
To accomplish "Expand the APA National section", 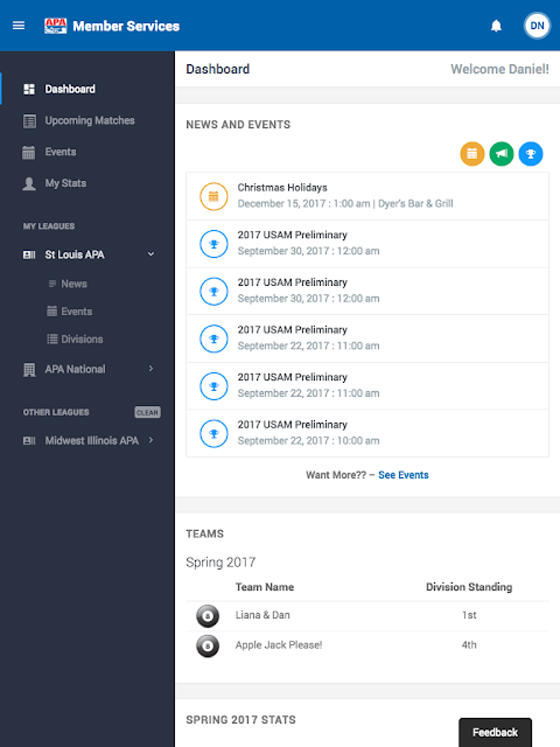I will click(151, 369).
